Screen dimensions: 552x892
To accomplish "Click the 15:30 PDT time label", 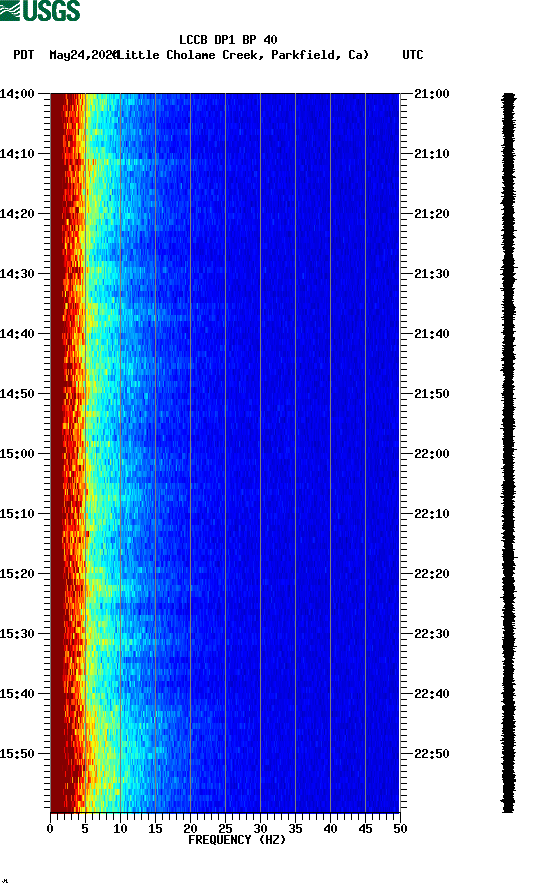I will tap(18, 634).
